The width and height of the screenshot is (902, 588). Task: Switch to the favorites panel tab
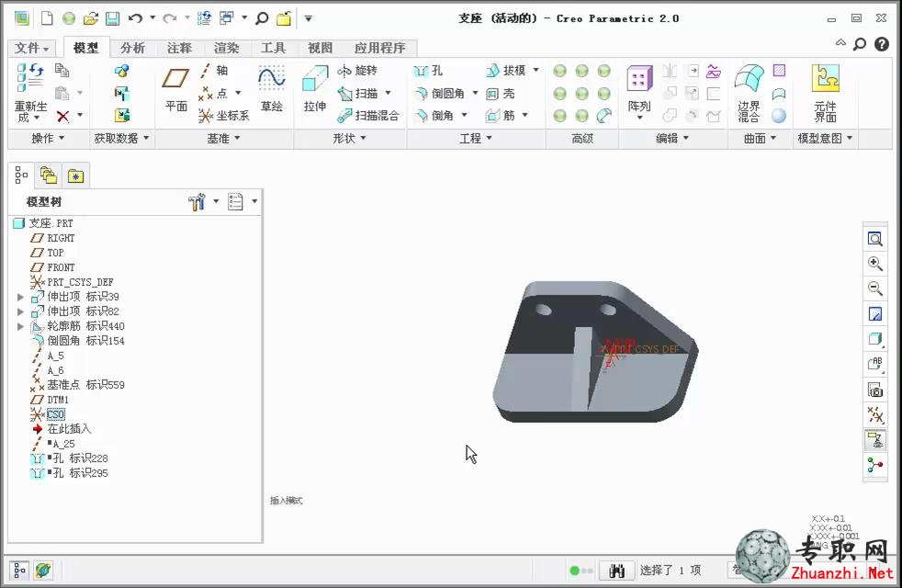[x=75, y=175]
